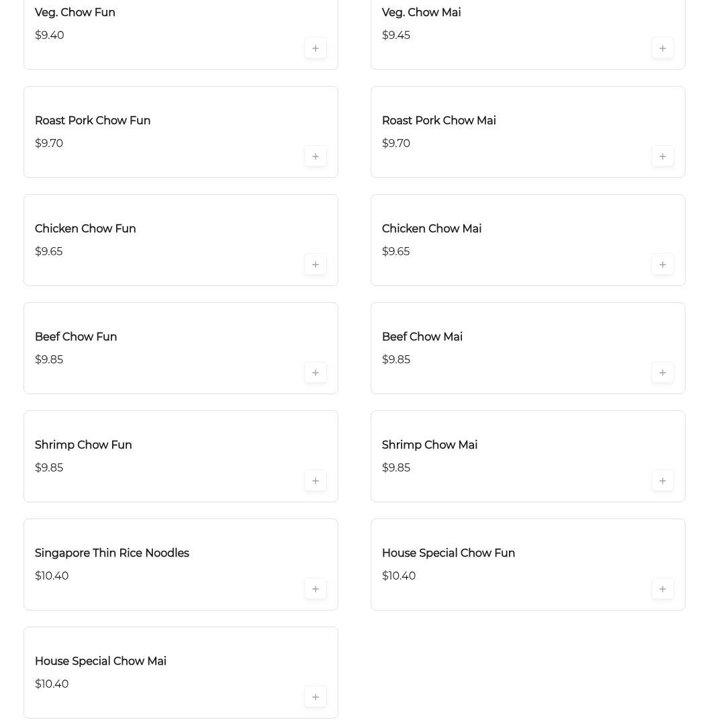Image resolution: width=705 pixels, height=728 pixels.
Task: Click plus icon for Roast Pork Chow Mai
Action: (663, 156)
